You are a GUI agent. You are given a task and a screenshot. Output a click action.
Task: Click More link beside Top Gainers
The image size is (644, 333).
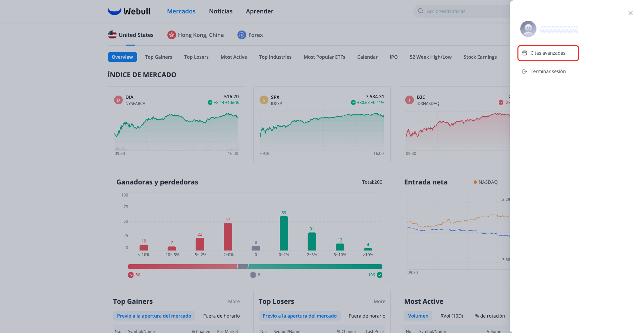pyautogui.click(x=234, y=301)
